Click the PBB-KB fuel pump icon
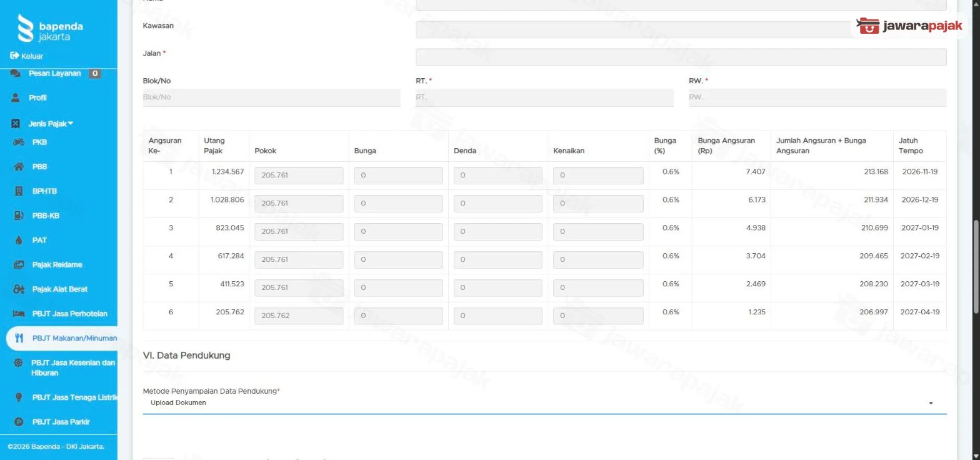This screenshot has height=460, width=980. pos(19,216)
